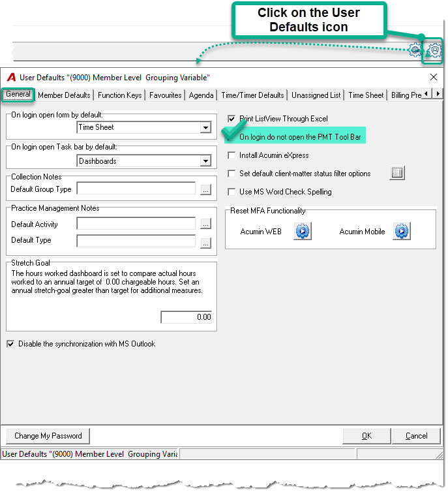Browse Default Type ellipsis button

205,243
